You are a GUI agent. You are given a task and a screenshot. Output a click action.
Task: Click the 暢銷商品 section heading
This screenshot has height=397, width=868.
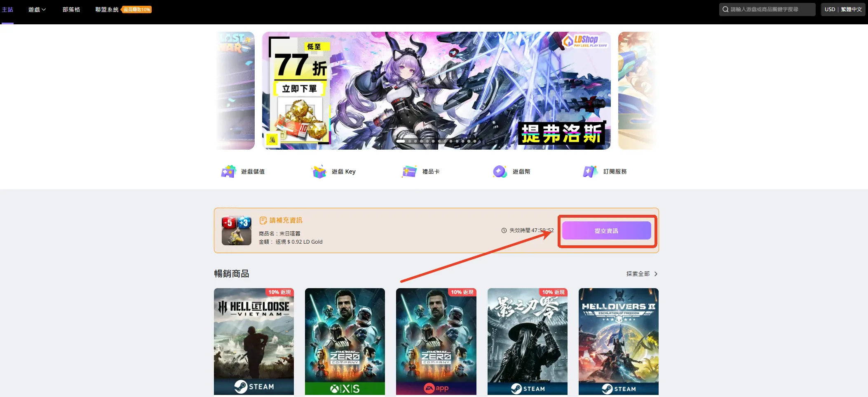[232, 274]
